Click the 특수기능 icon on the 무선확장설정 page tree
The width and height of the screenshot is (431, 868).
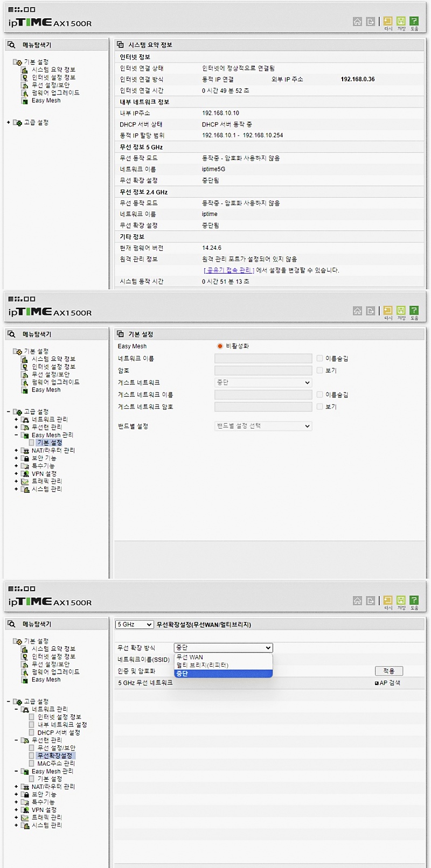[x=25, y=802]
